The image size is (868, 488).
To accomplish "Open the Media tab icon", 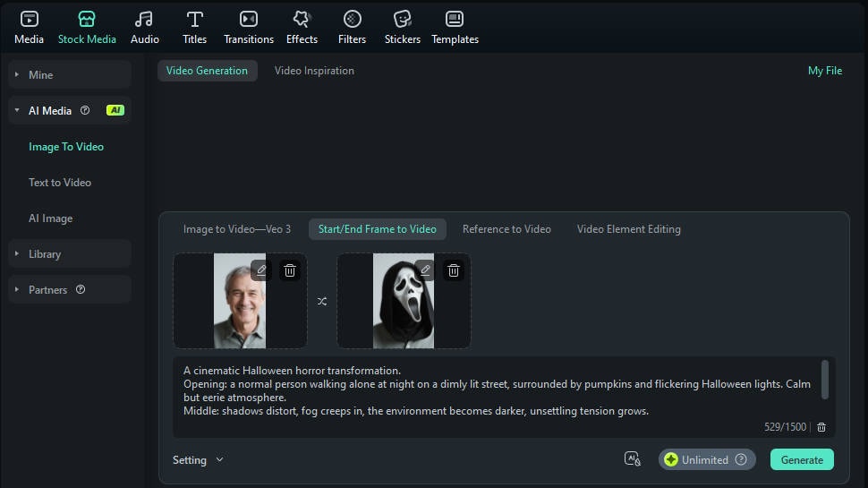I will [29, 20].
